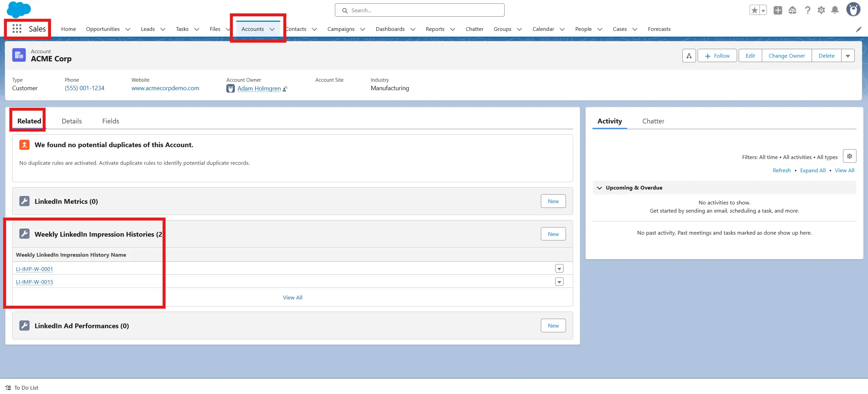Expand the Opportunities nav dropdown chevron
Viewport: 868px width, 394px height.
point(128,29)
